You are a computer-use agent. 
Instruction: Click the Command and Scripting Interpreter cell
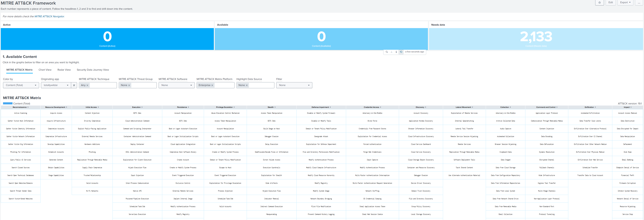point(137,129)
